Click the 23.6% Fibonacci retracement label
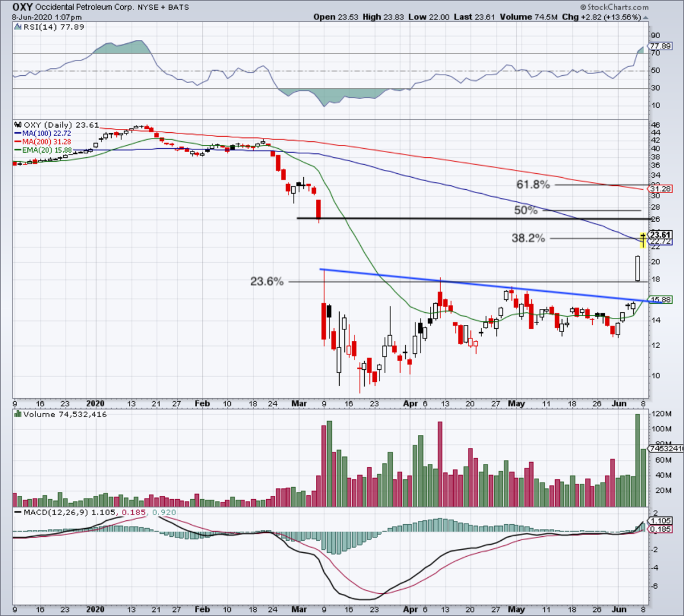This screenshot has height=616, width=684. point(267,282)
